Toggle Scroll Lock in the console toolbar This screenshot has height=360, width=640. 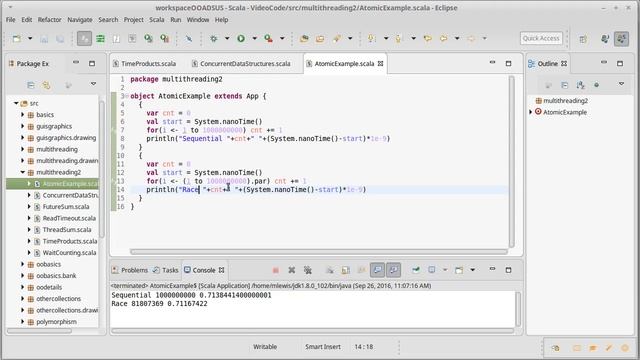345,270
